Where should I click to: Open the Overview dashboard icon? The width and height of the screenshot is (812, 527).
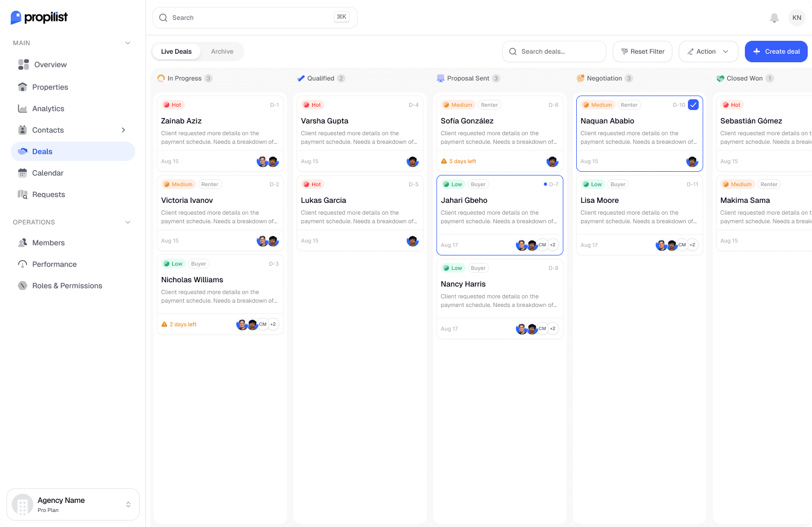[x=24, y=64]
